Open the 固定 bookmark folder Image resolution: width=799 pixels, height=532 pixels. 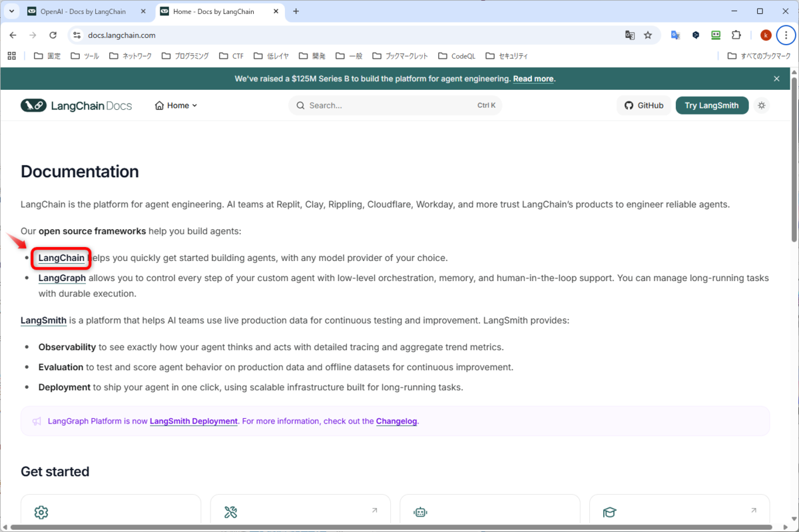pyautogui.click(x=47, y=56)
